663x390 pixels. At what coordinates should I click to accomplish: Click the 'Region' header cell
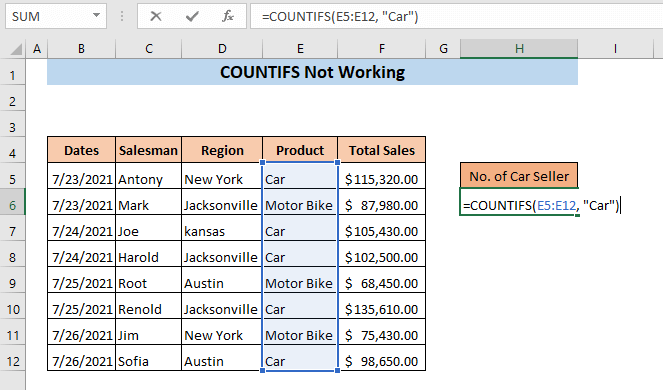click(x=222, y=150)
